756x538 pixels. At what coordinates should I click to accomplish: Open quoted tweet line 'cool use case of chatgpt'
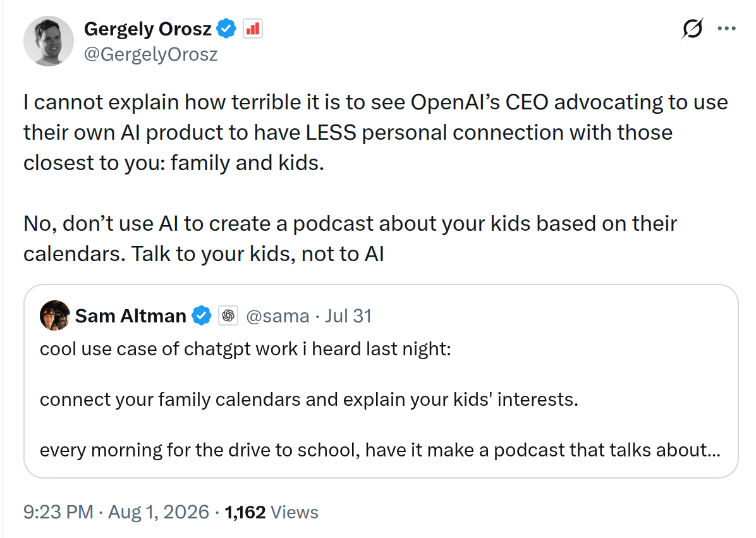pyautogui.click(x=245, y=349)
